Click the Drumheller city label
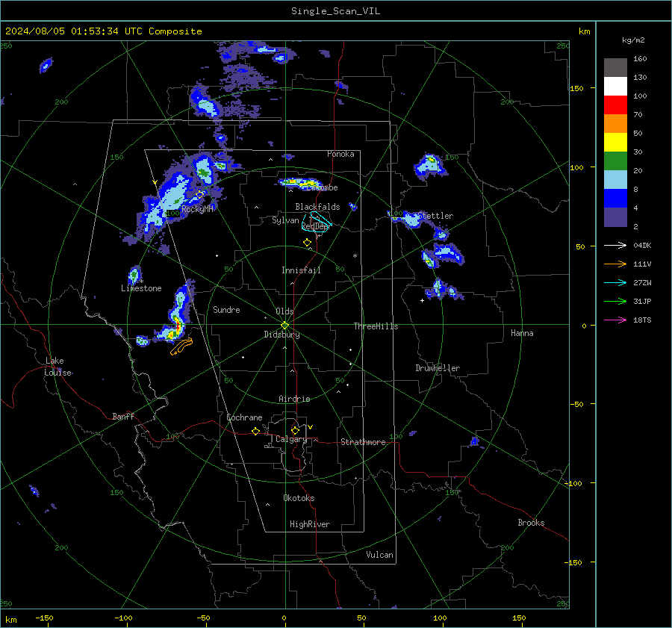The height and width of the screenshot is (628, 672). [438, 368]
